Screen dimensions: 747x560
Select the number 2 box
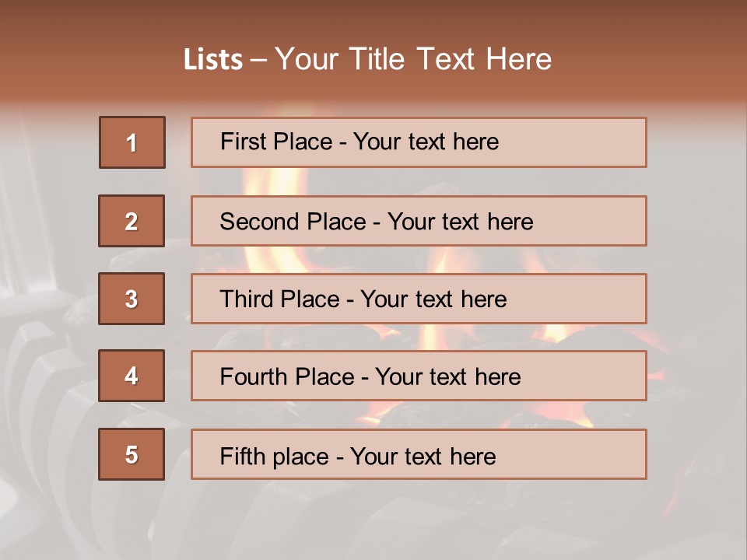tap(132, 221)
